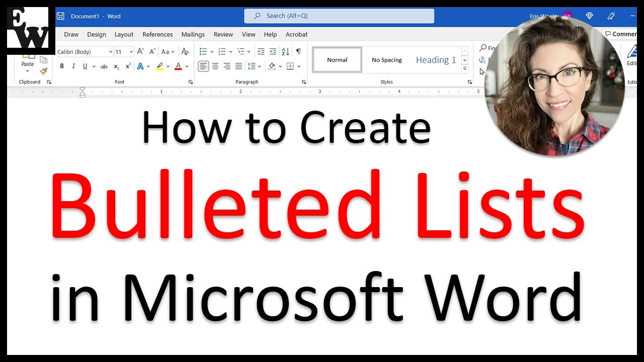Click the pen icon in title bar
This screenshot has width=644, height=362.
tap(612, 16)
